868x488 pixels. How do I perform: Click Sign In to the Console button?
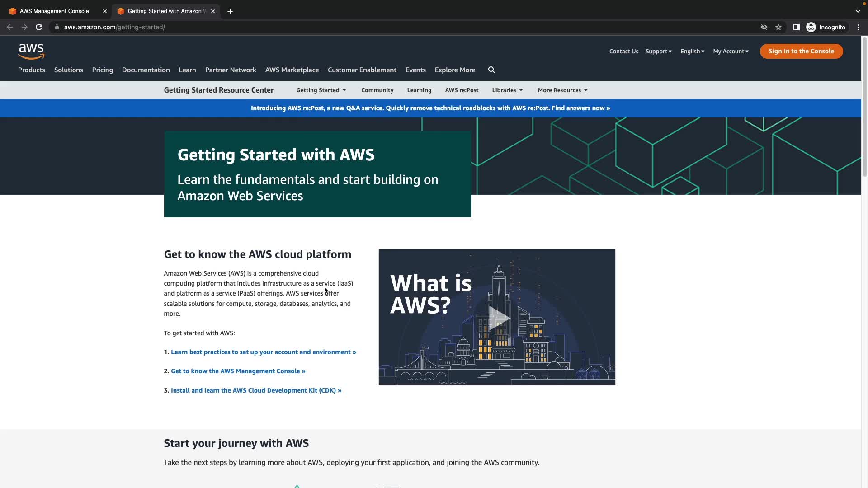(801, 52)
